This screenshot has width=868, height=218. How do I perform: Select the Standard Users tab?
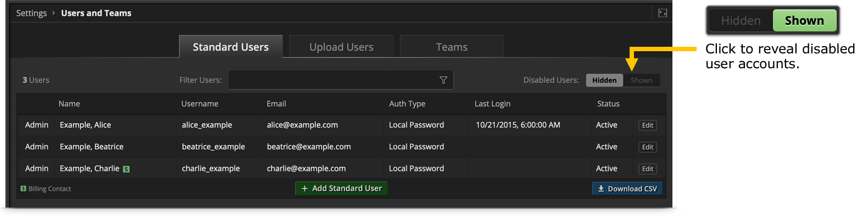(231, 47)
